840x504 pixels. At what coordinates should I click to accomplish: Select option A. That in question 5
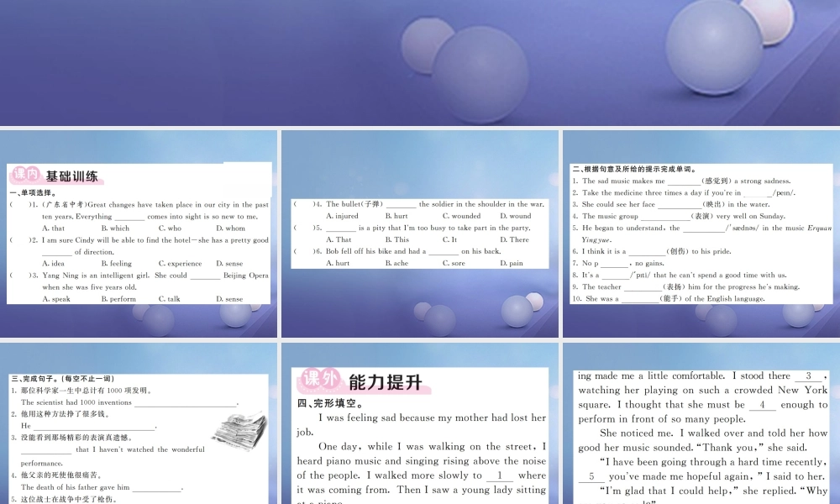[x=339, y=239]
